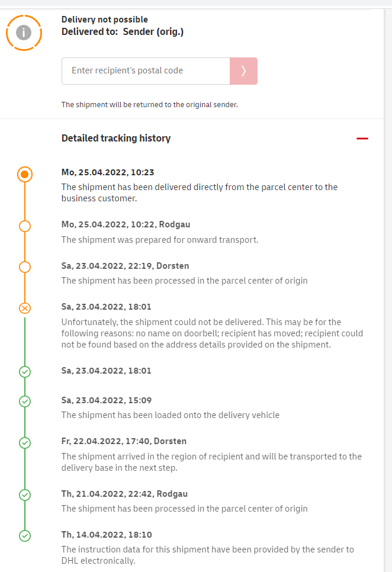Click the 'Delivery not possible' status text
Image resolution: width=392 pixels, height=572 pixels.
pyautogui.click(x=105, y=20)
